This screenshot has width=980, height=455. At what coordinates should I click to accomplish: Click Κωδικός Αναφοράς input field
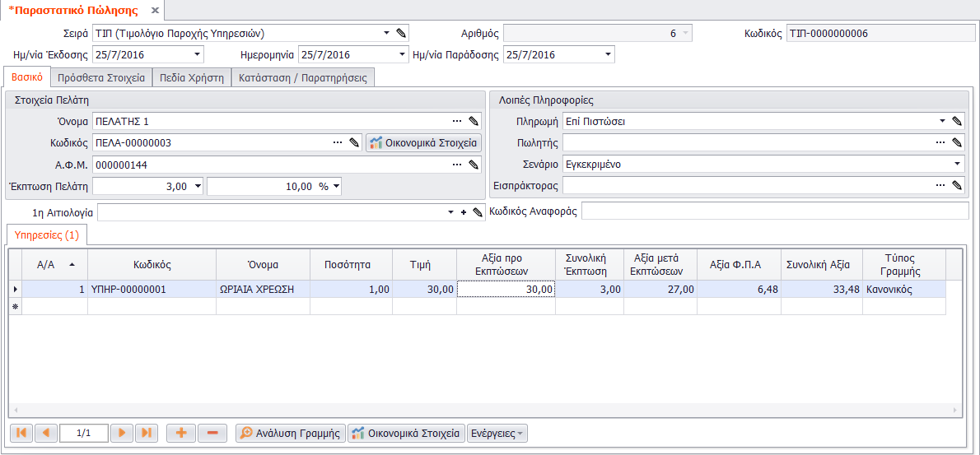775,211
